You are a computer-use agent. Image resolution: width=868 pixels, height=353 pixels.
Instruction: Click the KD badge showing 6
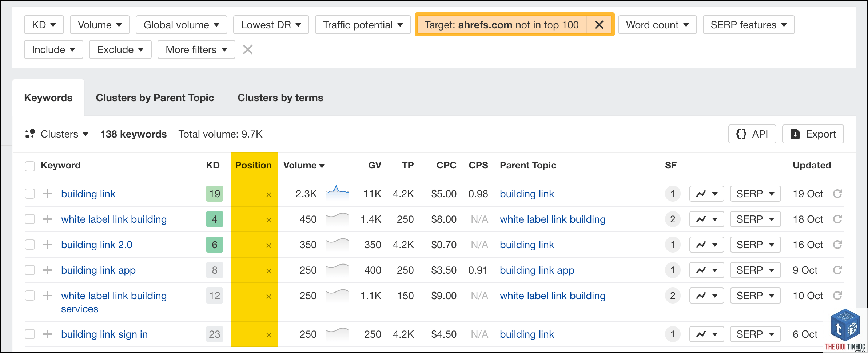coord(215,245)
